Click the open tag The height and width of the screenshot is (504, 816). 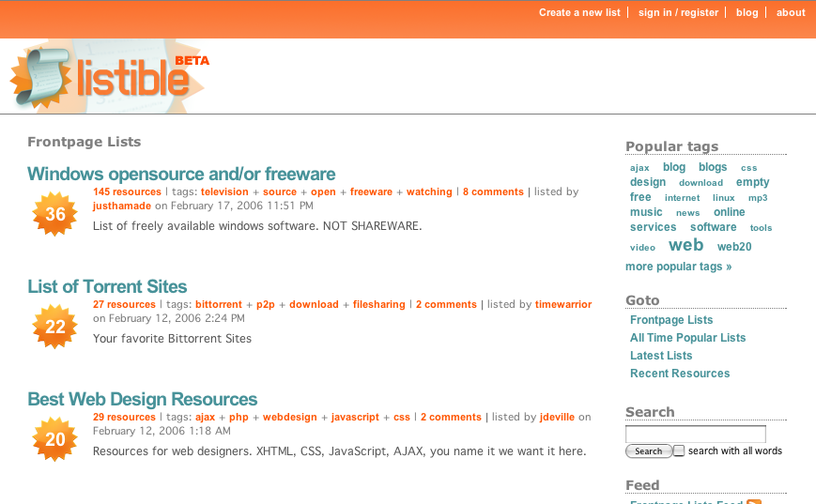tap(323, 191)
